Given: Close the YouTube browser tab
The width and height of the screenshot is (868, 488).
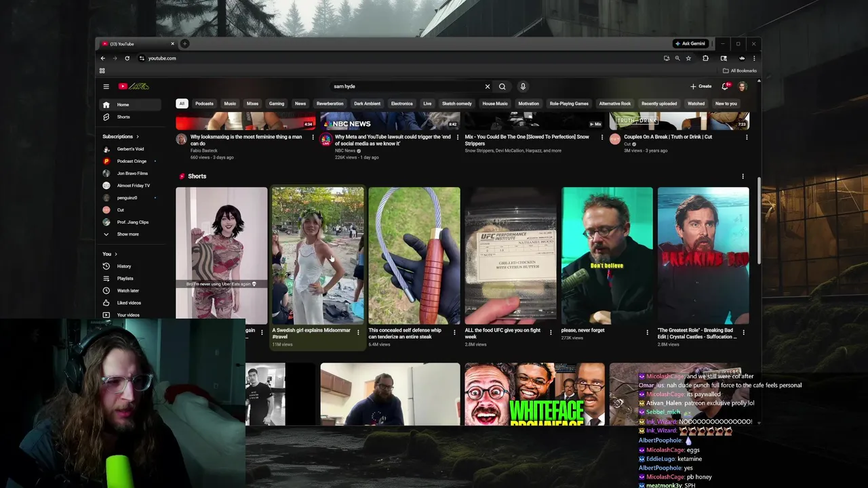Looking at the screenshot, I should (172, 43).
